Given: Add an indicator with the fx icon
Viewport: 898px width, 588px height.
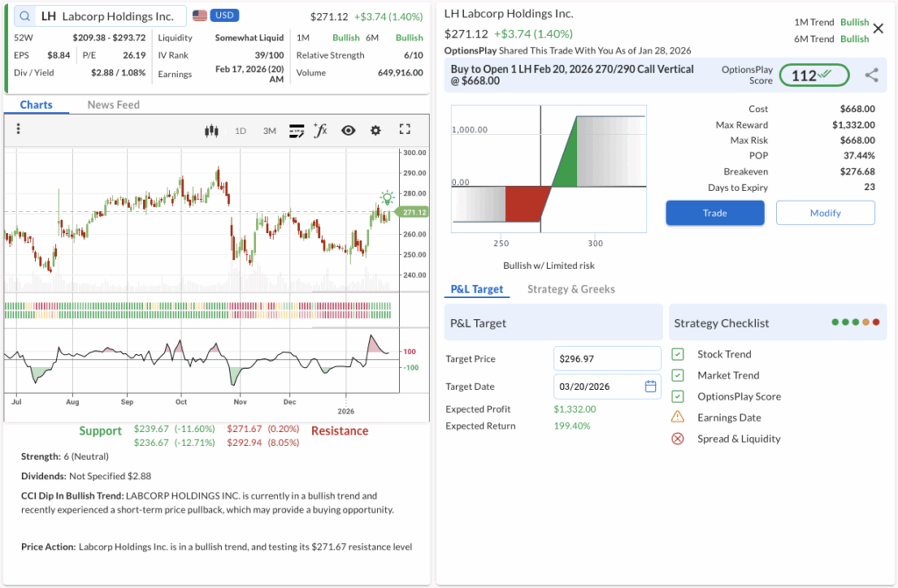Looking at the screenshot, I should [x=320, y=131].
